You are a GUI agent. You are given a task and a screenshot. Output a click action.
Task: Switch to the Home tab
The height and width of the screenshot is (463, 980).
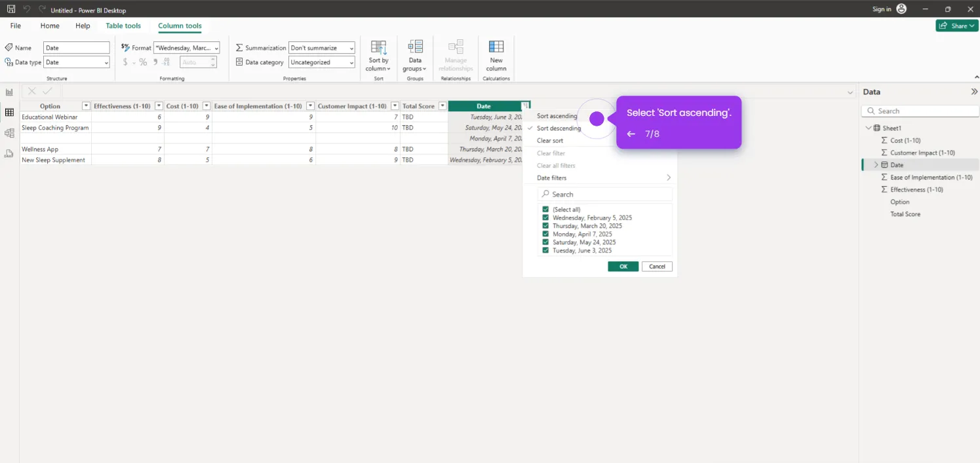(50, 26)
